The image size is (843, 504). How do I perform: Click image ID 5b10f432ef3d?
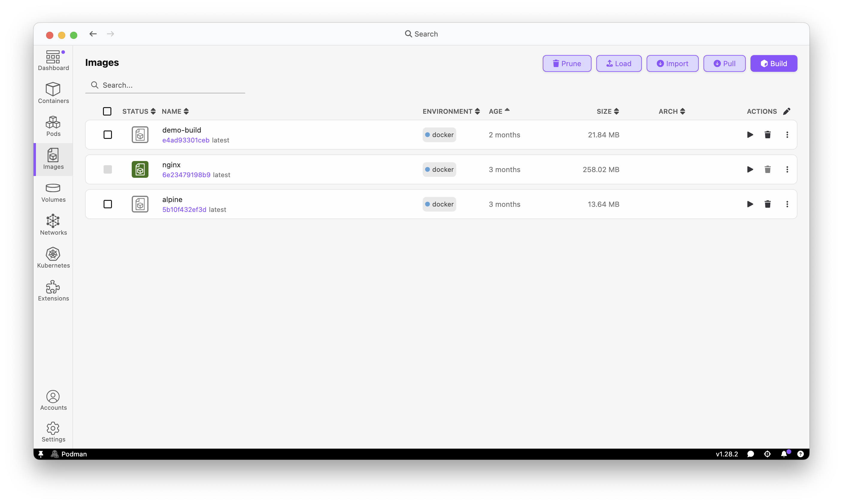point(184,210)
